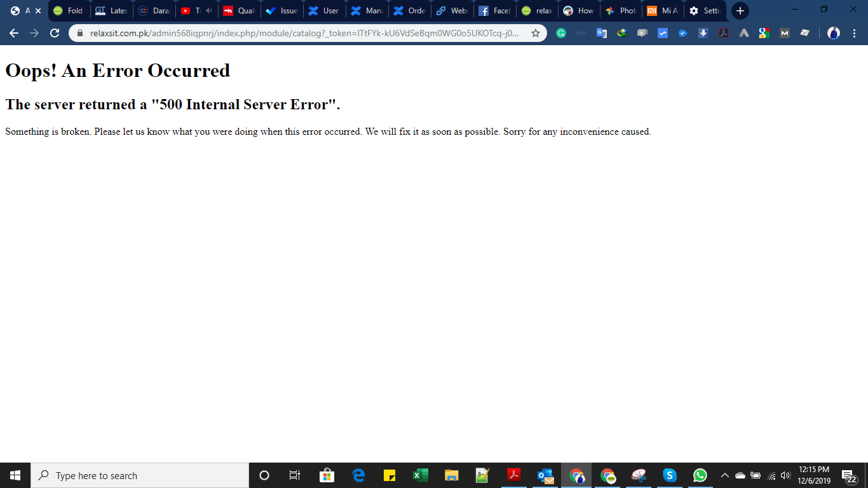Open the Internet Download Manager extension

[622, 33]
